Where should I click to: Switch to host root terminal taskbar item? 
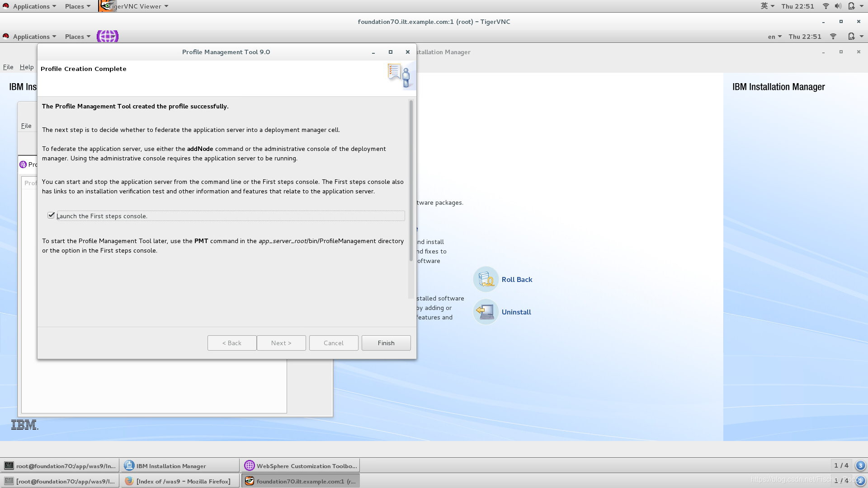click(60, 481)
